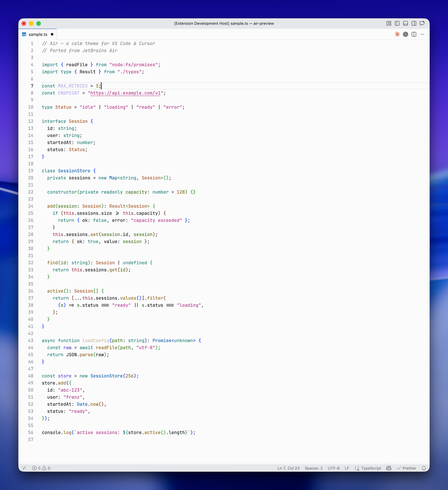Open the remote window indicator icon
This screenshot has width=448, height=490.
[x=24, y=468]
